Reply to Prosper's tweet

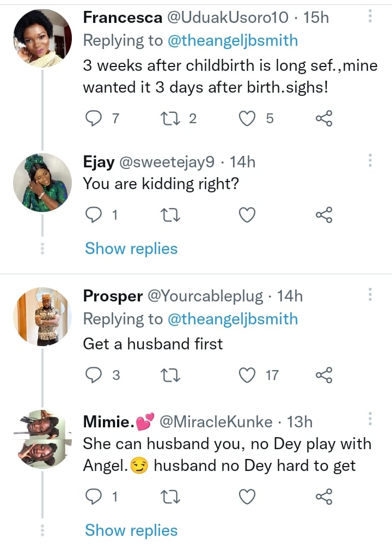coord(95,374)
